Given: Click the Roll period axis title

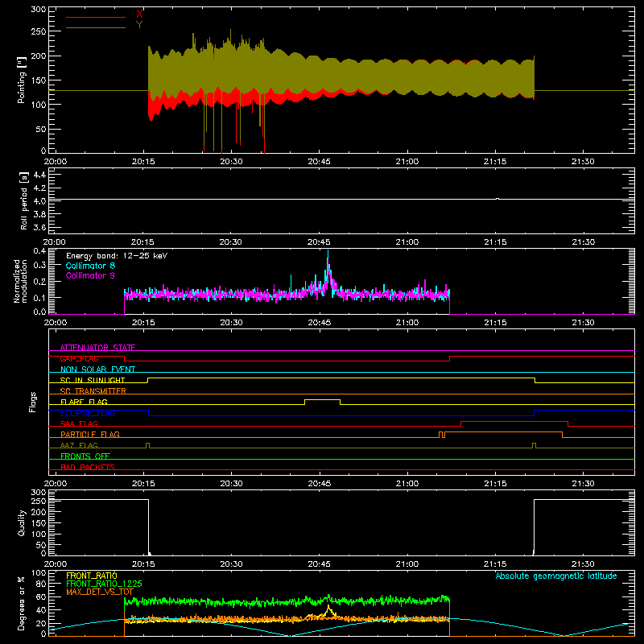Looking at the screenshot, I should [24, 200].
